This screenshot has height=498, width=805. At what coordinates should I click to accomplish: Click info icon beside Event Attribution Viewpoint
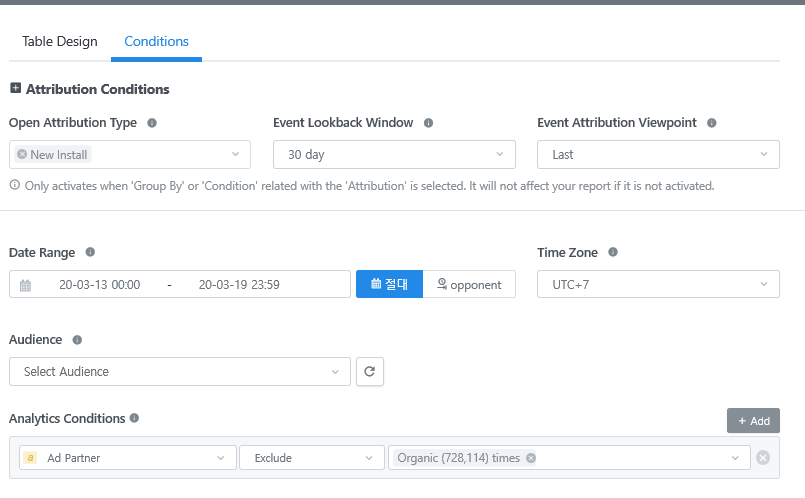[712, 123]
